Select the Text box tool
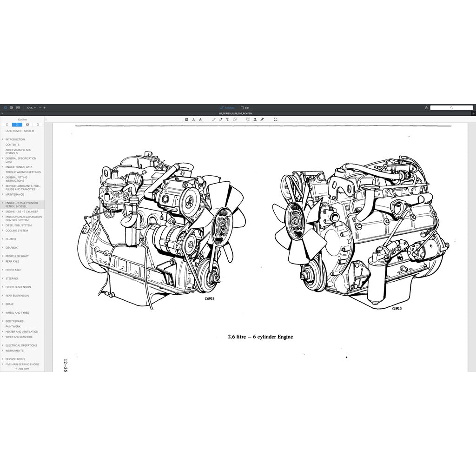This screenshot has width=476, height=476. coord(228,119)
